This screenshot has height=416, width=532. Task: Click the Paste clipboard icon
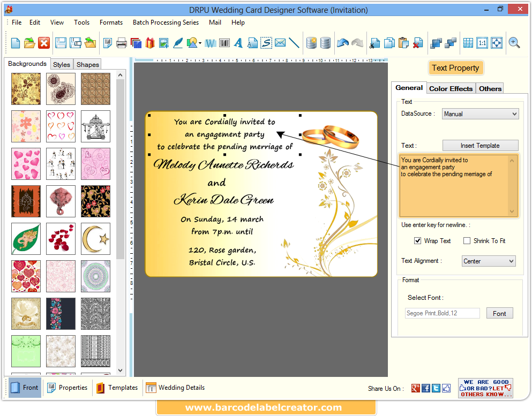click(x=403, y=43)
